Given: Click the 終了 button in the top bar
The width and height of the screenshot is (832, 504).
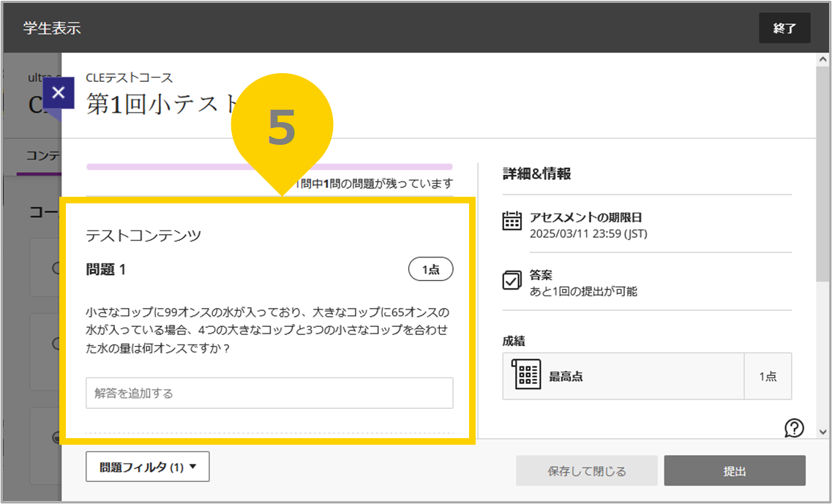Looking at the screenshot, I should click(x=784, y=28).
